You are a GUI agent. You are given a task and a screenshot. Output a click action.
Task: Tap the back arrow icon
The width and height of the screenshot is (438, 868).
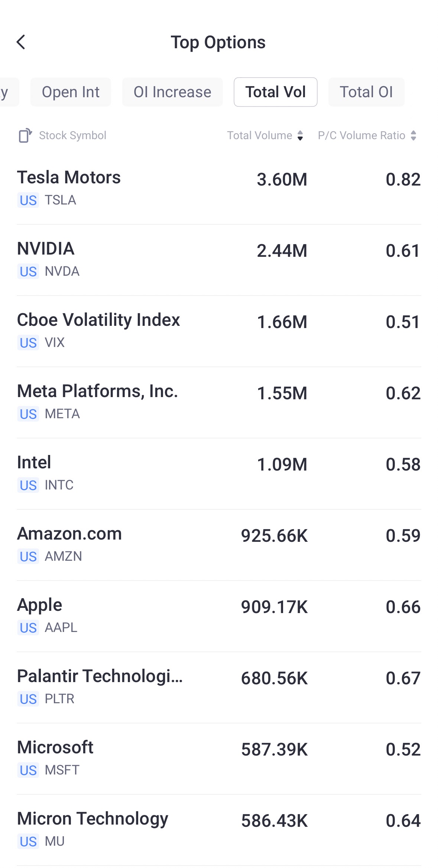tap(21, 42)
